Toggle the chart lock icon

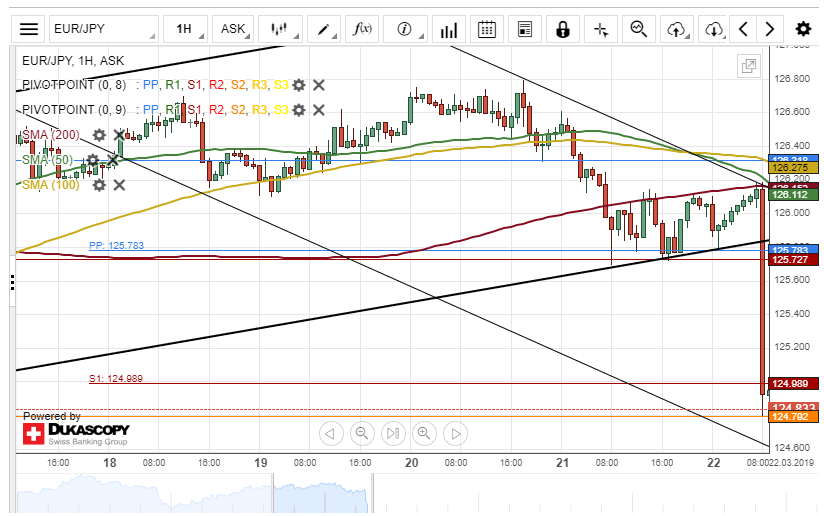(563, 29)
